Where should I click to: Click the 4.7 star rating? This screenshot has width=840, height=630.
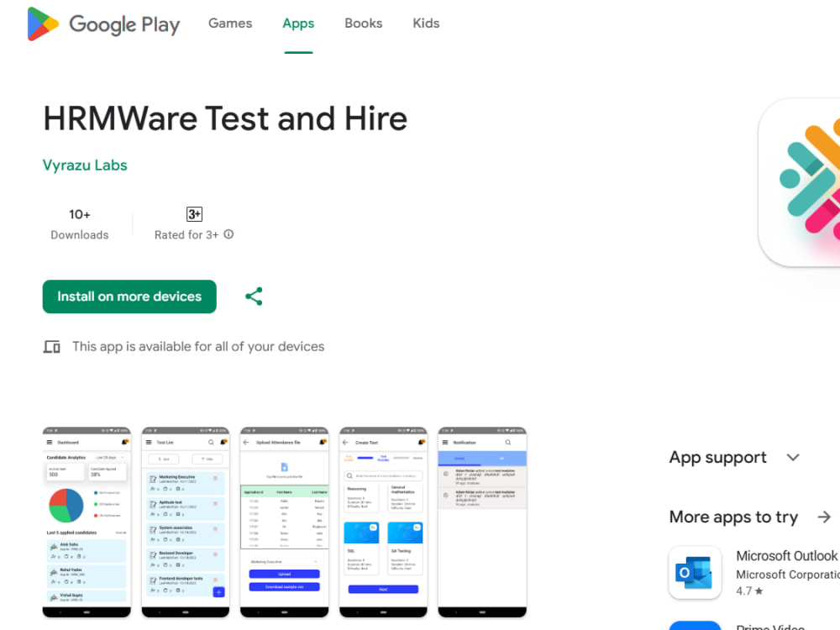click(749, 591)
